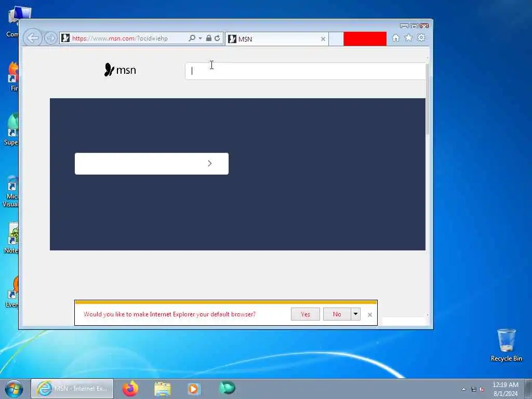Click the Show desktop strip
This screenshot has width=532, height=399.
click(x=528, y=389)
